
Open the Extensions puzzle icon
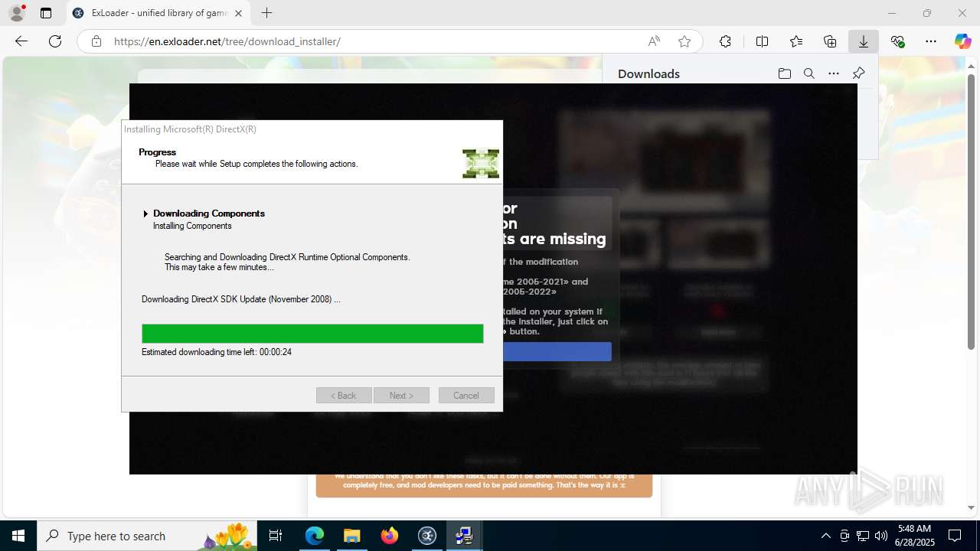pos(725,41)
